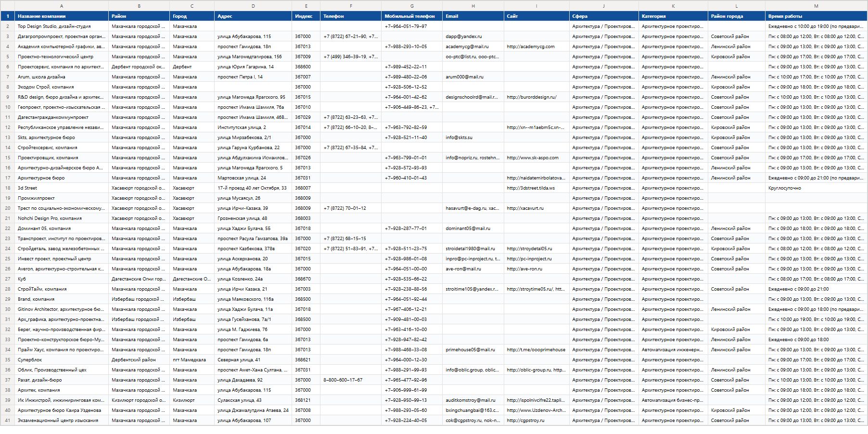Select column D header letter
The image size is (868, 434).
click(253, 6)
